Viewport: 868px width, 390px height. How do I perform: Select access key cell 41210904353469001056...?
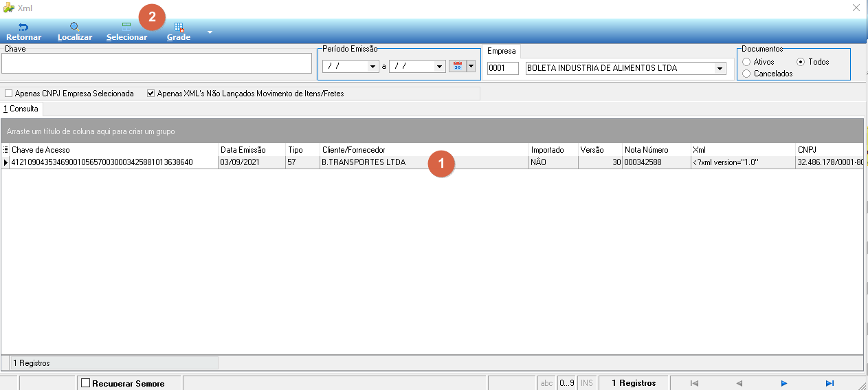[114, 162]
